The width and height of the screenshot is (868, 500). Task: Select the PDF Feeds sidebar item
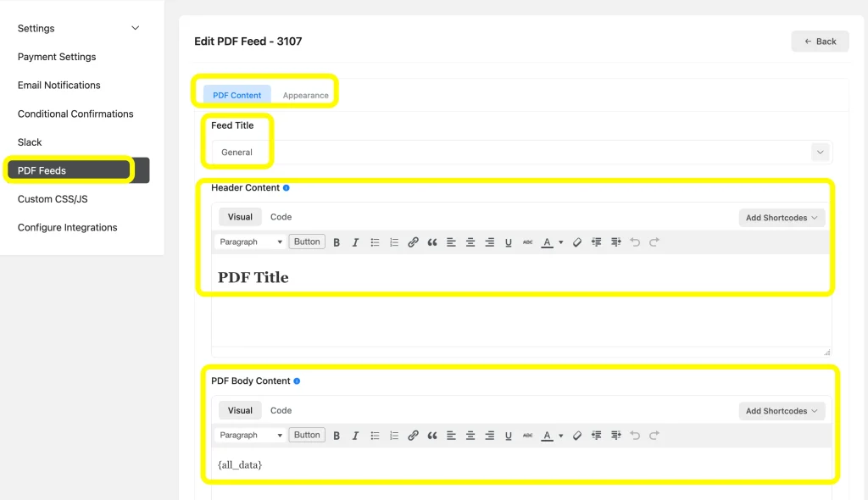(x=79, y=170)
